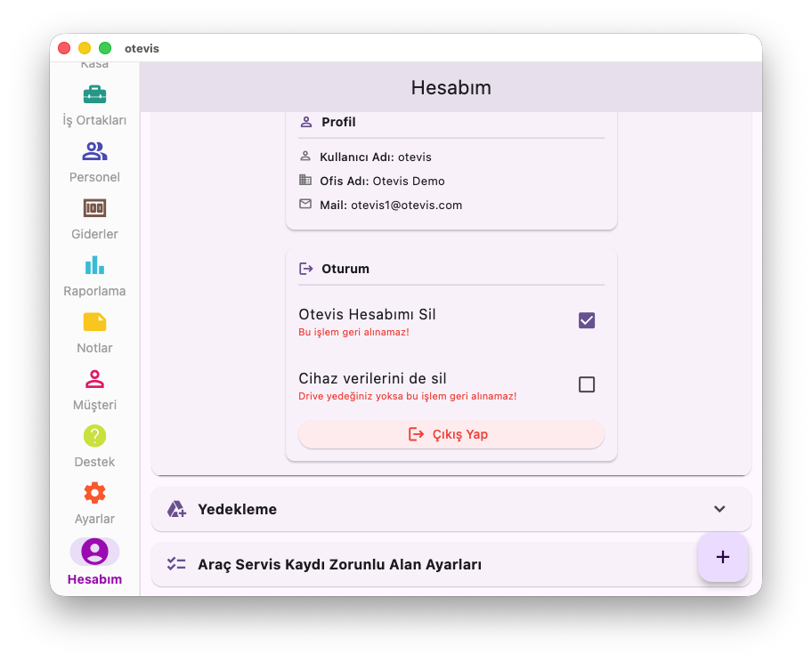This screenshot has height=662, width=812.
Task: Enable the Cihaz verilerini de sil checkbox
Action: coord(587,384)
